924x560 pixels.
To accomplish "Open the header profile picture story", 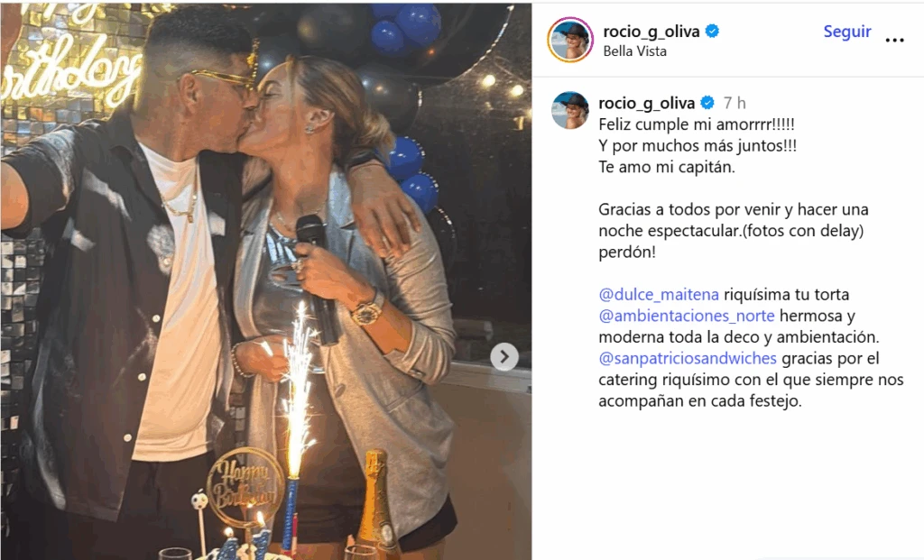I will coord(570,40).
